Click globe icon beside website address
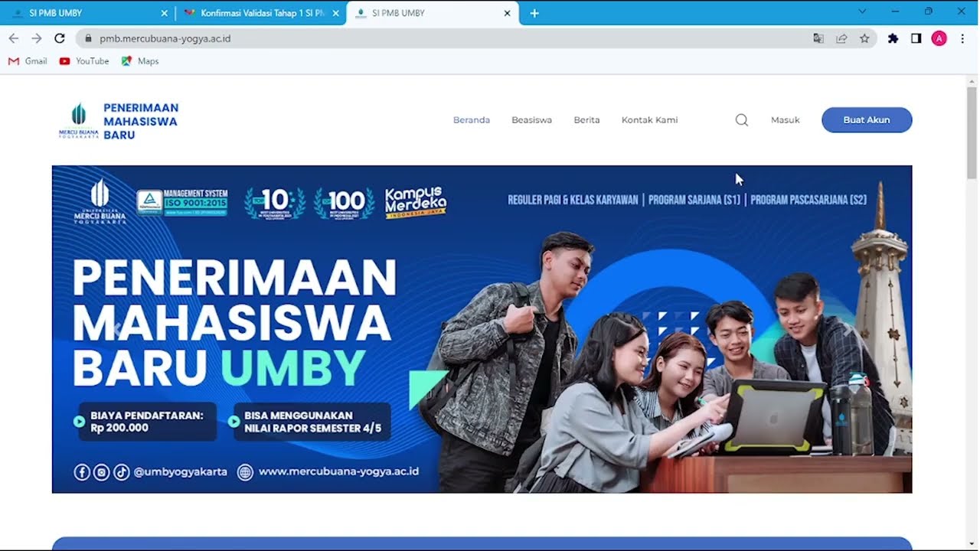This screenshot has height=551, width=980. tap(245, 472)
